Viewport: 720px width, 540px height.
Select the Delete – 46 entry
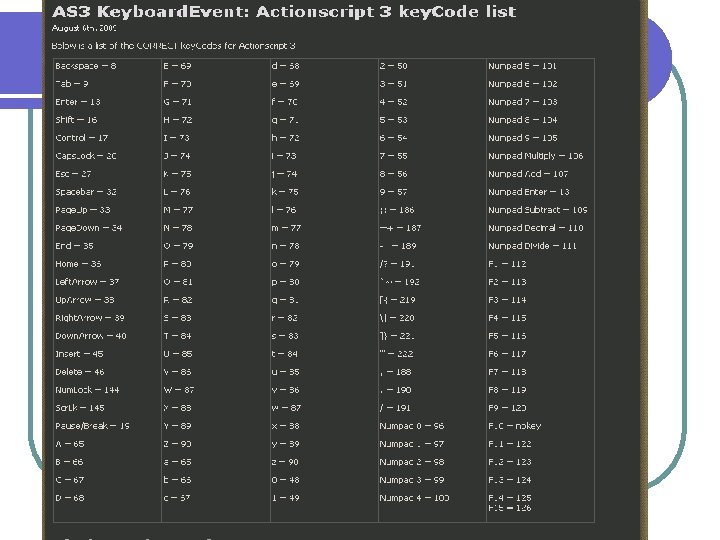79,372
